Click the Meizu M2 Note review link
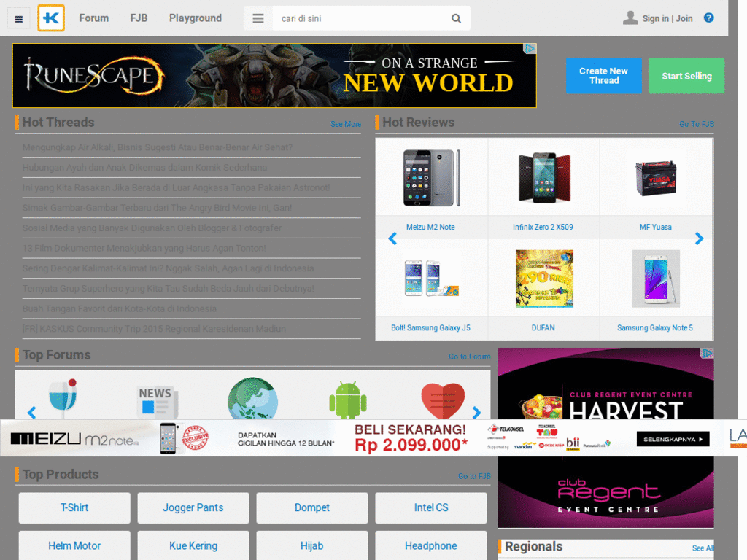 [x=430, y=227]
